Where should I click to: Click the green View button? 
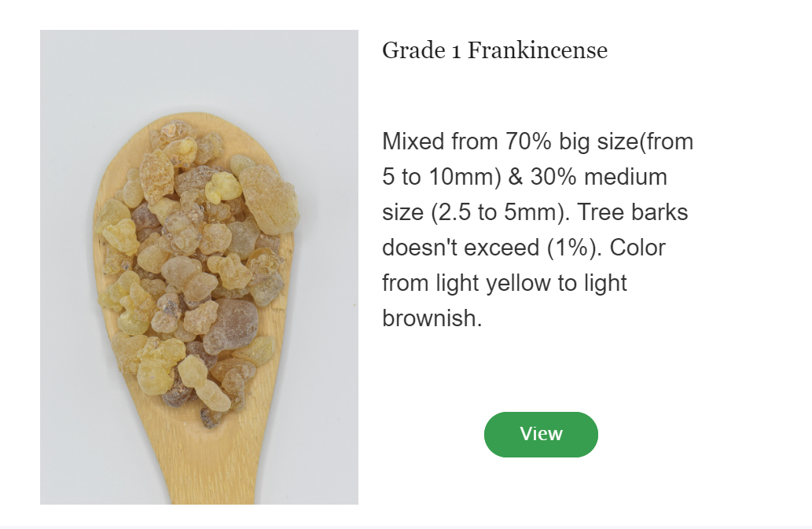541,434
